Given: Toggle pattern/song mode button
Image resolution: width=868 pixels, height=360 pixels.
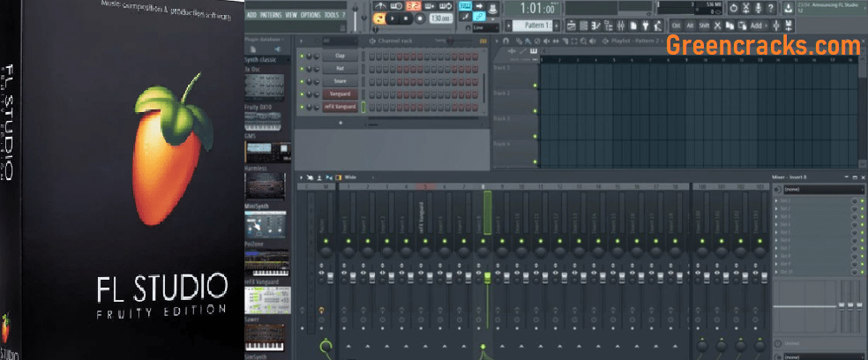Looking at the screenshot, I should tap(379, 19).
